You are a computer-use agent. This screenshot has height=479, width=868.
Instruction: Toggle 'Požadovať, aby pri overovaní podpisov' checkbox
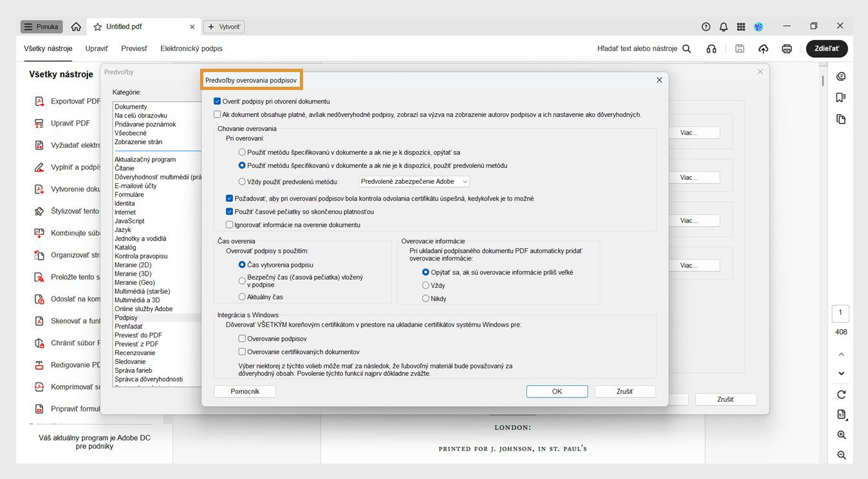pyautogui.click(x=230, y=199)
